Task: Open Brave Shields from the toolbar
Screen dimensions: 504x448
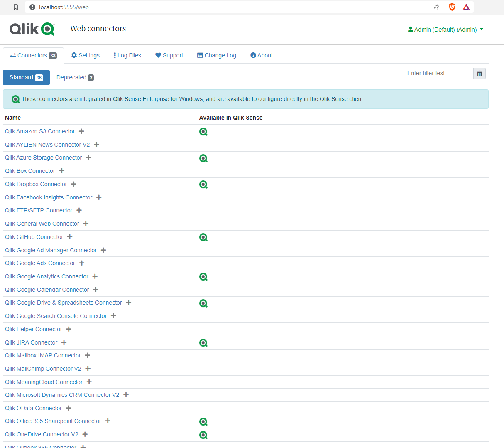Action: (452, 7)
